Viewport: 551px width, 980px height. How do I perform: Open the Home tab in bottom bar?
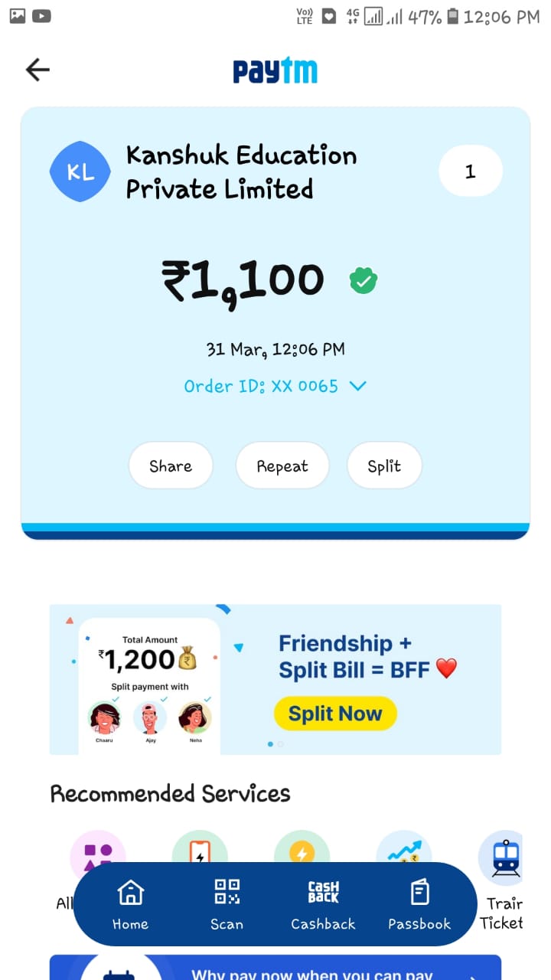coord(130,904)
